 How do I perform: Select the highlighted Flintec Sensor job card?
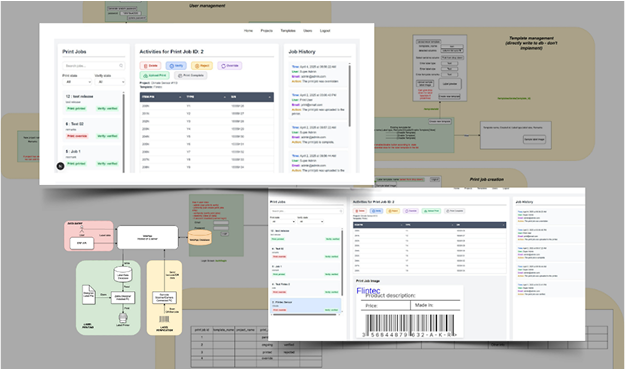coord(305,306)
